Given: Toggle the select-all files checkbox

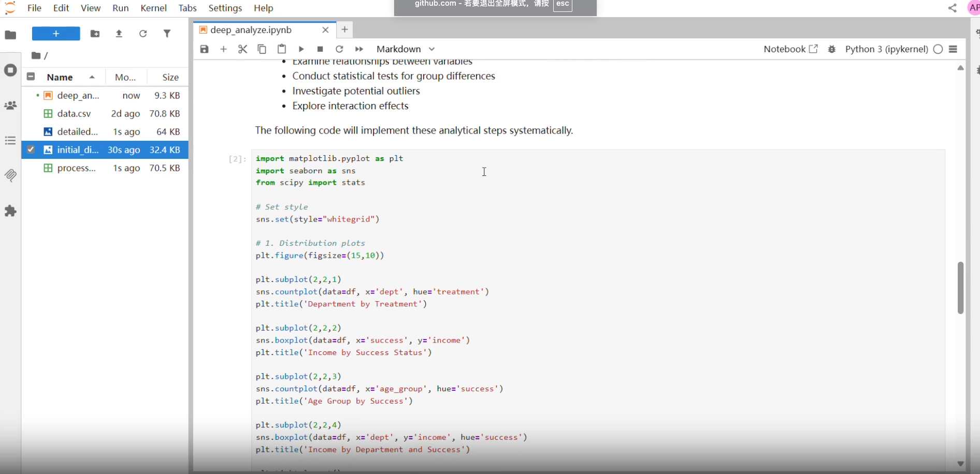Looking at the screenshot, I should tap(31, 77).
